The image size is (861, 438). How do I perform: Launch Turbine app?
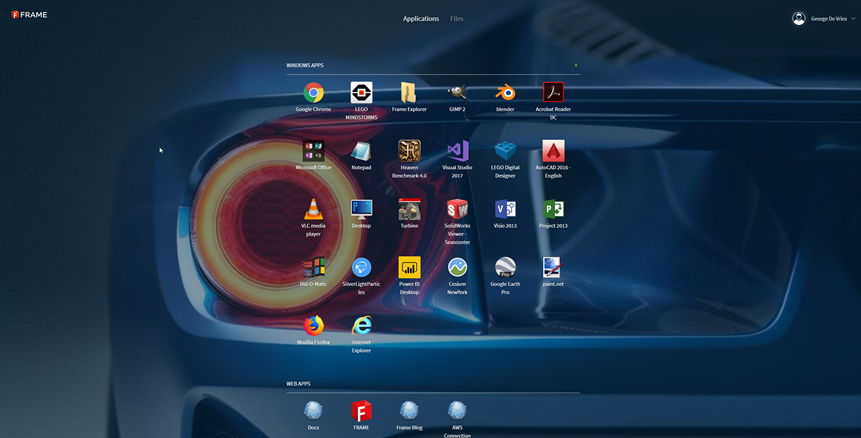(x=409, y=209)
